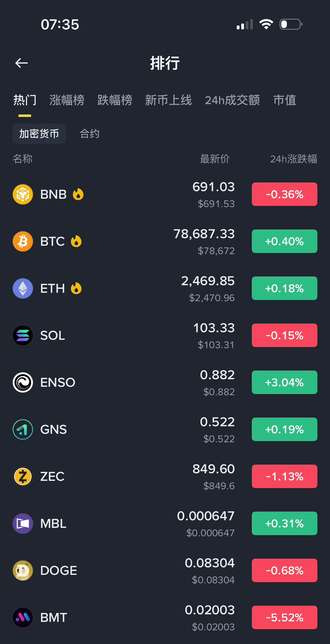
Task: Toggle the 合约 filter option
Action: pos(90,133)
